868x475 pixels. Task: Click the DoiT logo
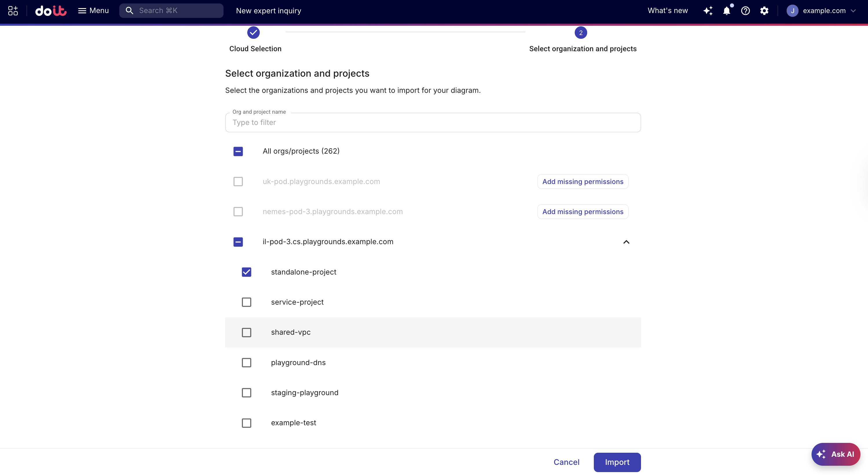coord(51,10)
